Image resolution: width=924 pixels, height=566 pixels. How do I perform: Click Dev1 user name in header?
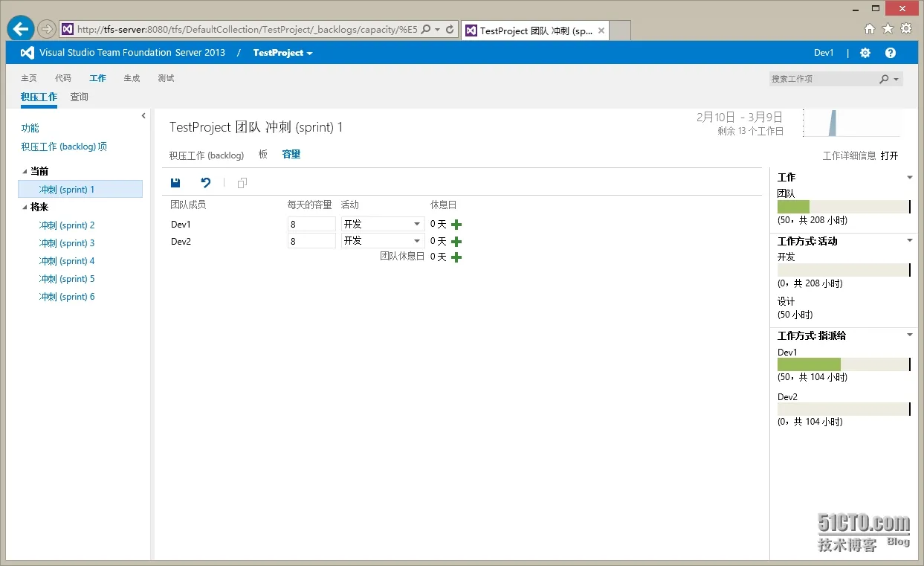[x=824, y=53]
